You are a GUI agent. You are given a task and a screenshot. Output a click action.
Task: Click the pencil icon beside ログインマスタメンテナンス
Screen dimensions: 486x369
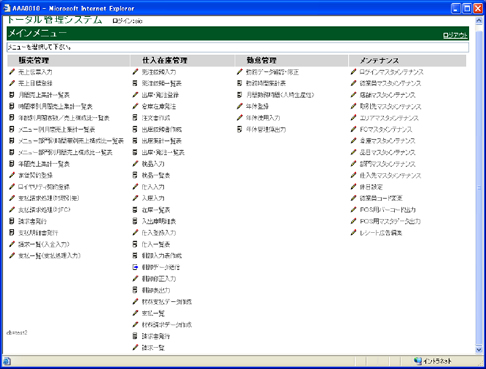tap(354, 72)
